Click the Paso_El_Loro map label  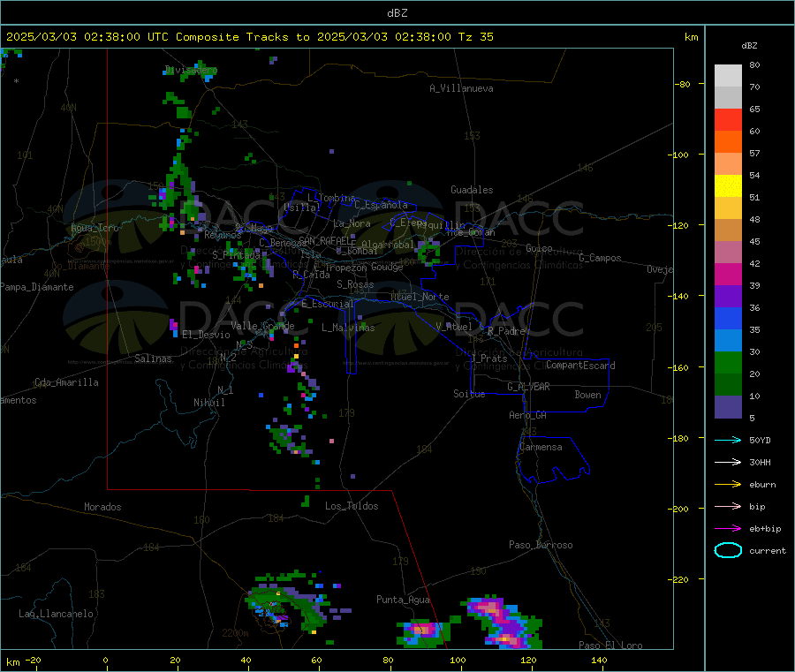(x=610, y=646)
